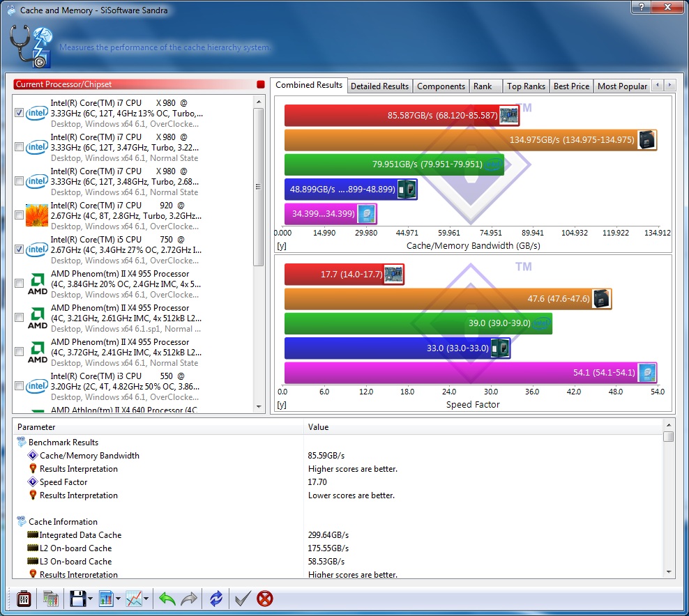Click the icon on orange 47.6 speed bar
The width and height of the screenshot is (689, 616).
click(x=601, y=298)
